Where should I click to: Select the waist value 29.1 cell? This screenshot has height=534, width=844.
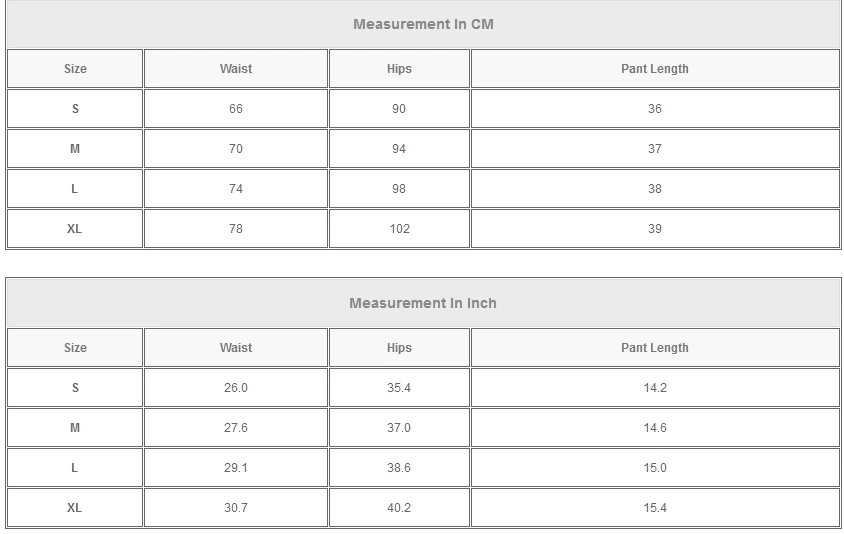(x=236, y=468)
